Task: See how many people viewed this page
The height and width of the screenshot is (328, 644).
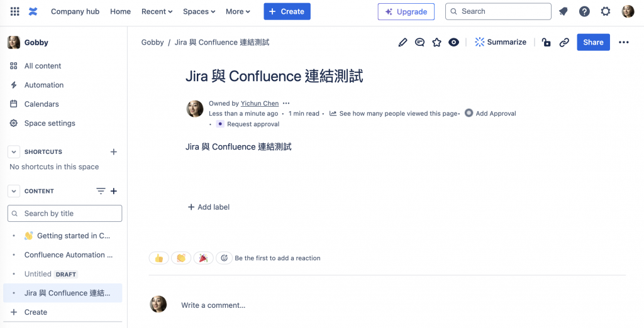Action: coord(394,114)
